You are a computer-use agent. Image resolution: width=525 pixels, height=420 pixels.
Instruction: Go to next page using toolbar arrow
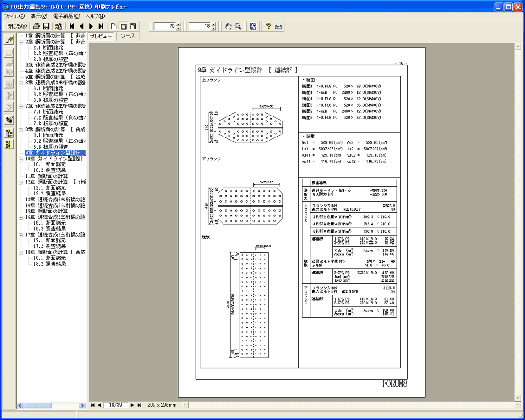91,26
